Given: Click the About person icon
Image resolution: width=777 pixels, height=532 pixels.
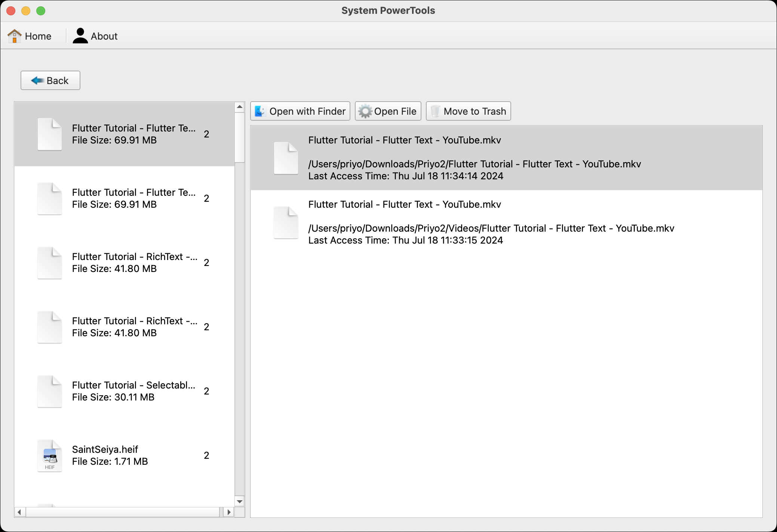Looking at the screenshot, I should tap(80, 36).
